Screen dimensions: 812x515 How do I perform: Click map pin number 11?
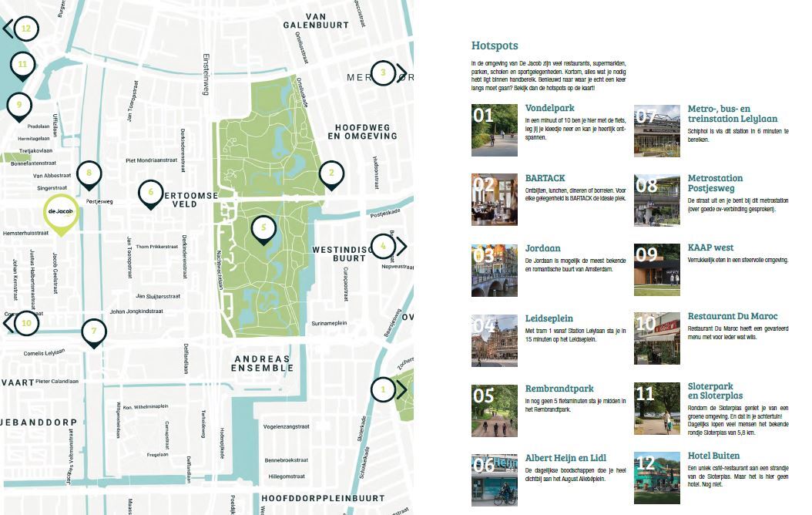pos(23,65)
